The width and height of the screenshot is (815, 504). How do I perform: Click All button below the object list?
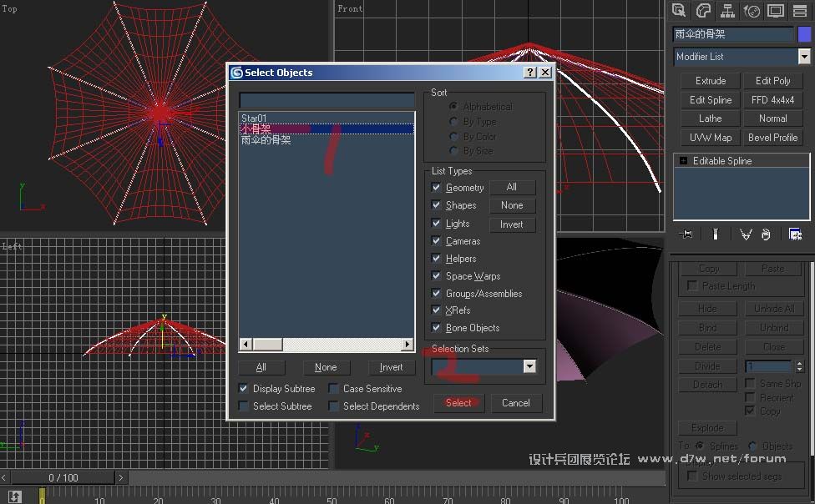tap(261, 367)
